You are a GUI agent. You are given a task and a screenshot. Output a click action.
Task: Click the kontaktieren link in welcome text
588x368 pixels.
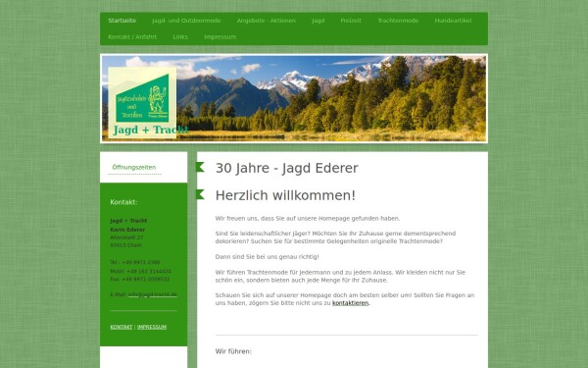pyautogui.click(x=350, y=303)
